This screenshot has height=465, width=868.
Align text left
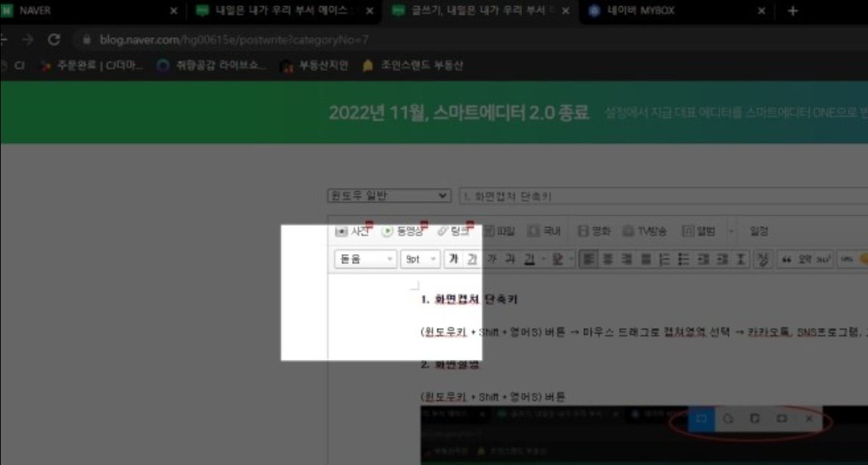(589, 259)
